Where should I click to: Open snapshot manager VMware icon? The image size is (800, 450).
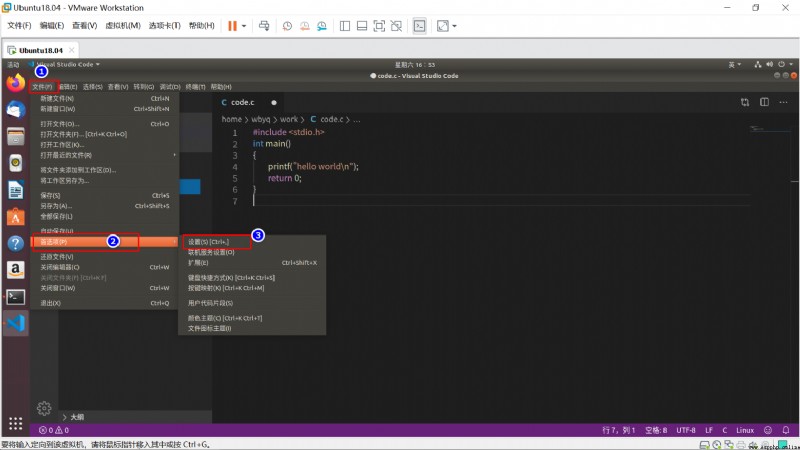322,26
